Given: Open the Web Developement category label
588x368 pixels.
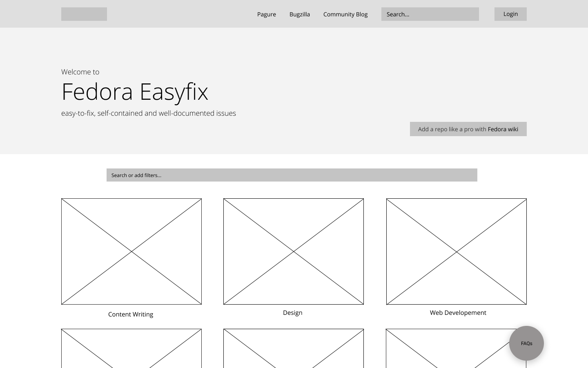Looking at the screenshot, I should [458, 313].
